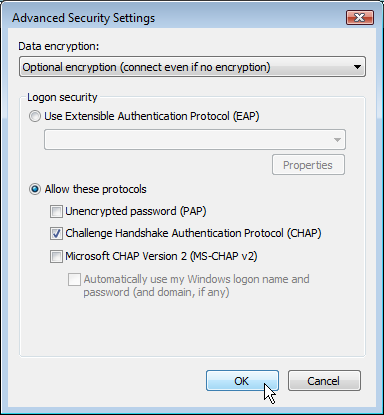Click the empty EAP method combo box
Screen dimensions: 384x415
coord(195,140)
